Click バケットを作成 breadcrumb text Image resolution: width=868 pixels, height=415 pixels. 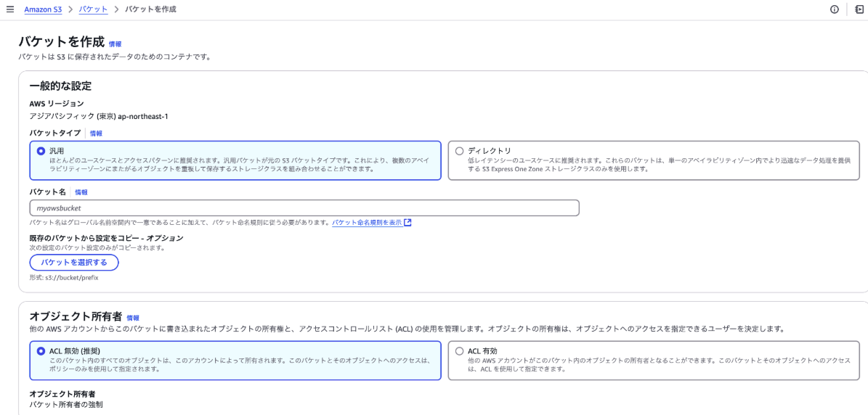pos(150,9)
